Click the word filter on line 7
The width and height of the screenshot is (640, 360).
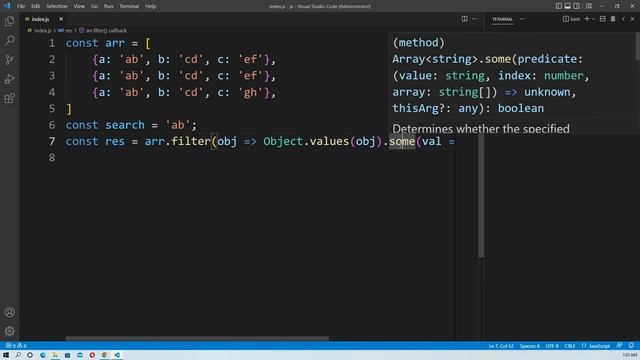pos(191,141)
